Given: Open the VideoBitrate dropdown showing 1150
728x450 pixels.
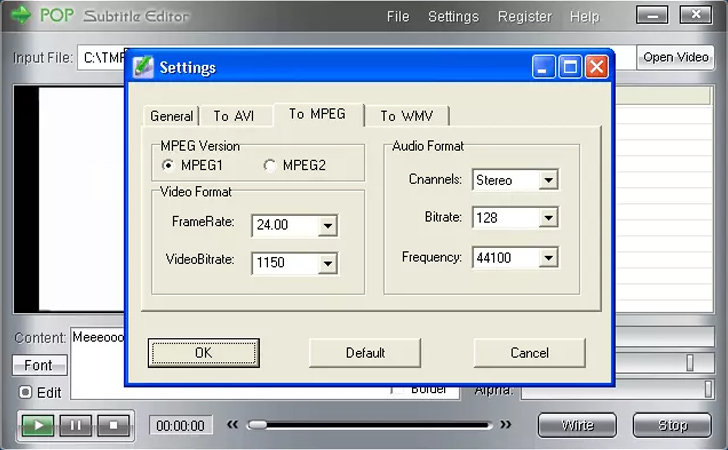Looking at the screenshot, I should pyautogui.click(x=328, y=264).
